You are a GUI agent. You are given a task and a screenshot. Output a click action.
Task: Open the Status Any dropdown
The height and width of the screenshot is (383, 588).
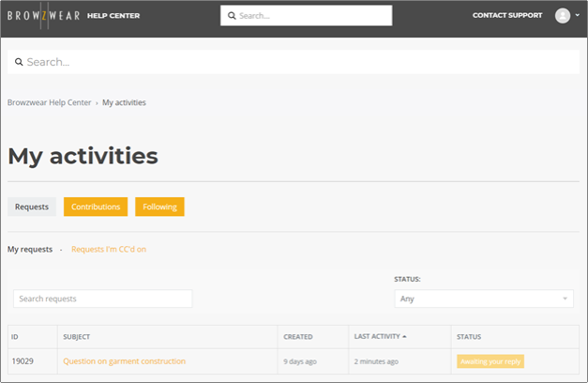pos(484,299)
